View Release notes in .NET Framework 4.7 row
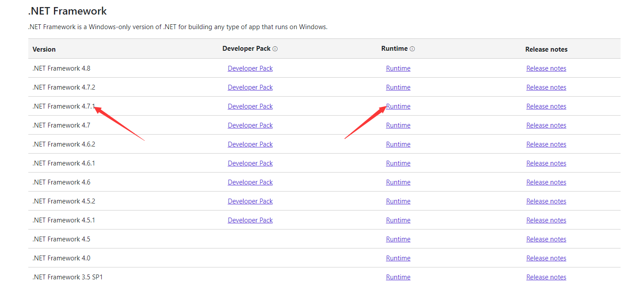Screen dimensions: 644x301 546,125
